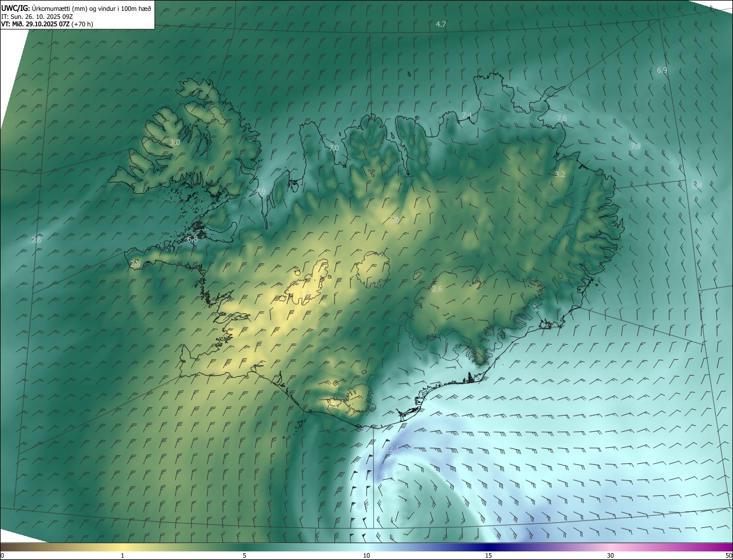The image size is (733, 560).
Task: Click the 15 label on the color scale
Action: pyautogui.click(x=488, y=555)
